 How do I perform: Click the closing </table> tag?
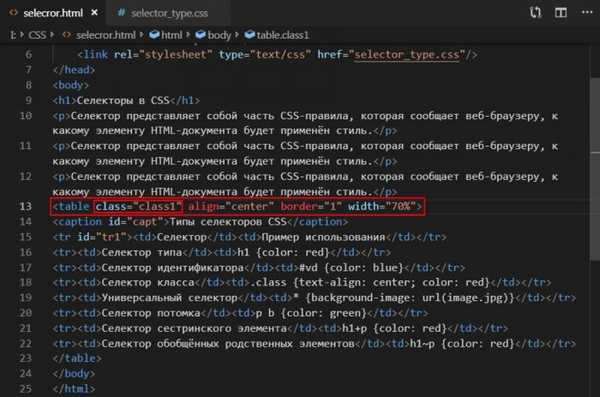click(x=77, y=358)
